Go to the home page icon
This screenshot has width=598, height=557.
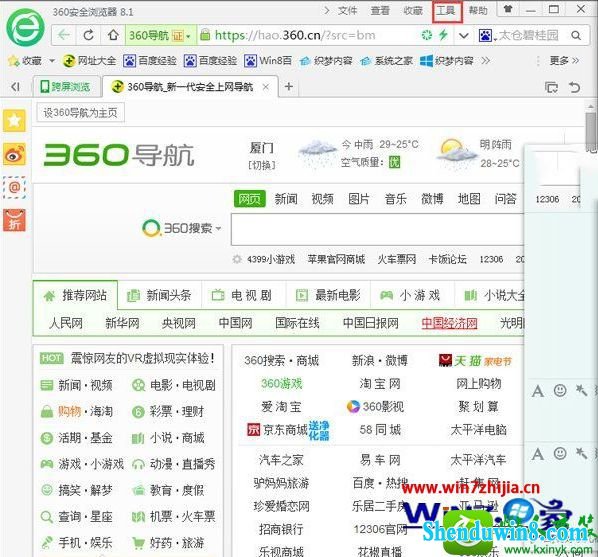[113, 35]
